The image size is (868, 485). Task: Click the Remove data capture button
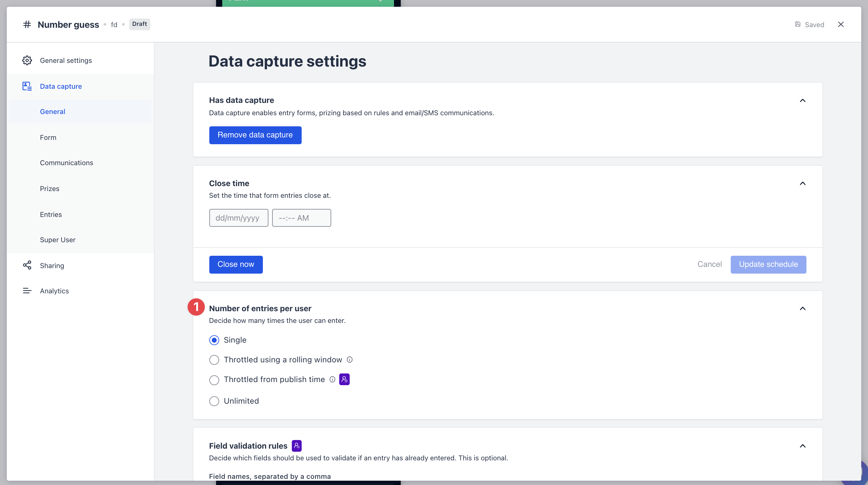[x=255, y=135]
